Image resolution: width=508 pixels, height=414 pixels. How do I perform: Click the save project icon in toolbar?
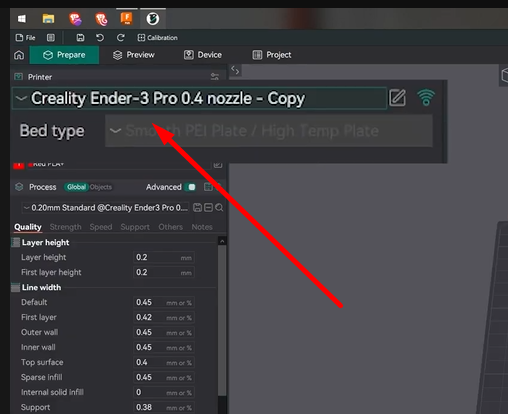[x=80, y=38]
